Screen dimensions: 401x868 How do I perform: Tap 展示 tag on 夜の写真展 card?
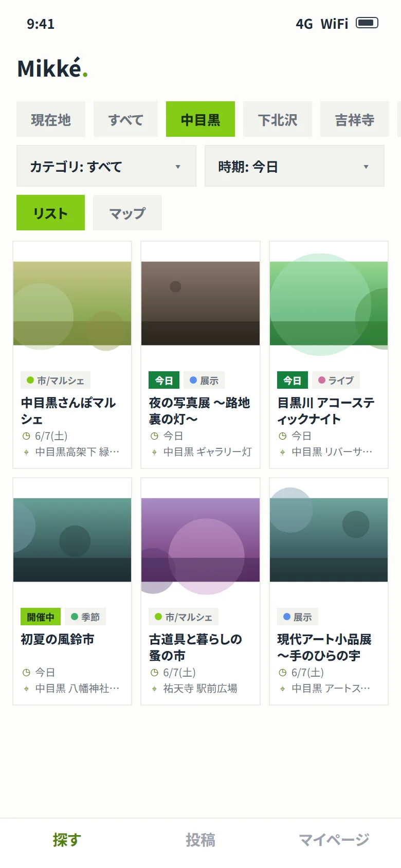coord(204,381)
